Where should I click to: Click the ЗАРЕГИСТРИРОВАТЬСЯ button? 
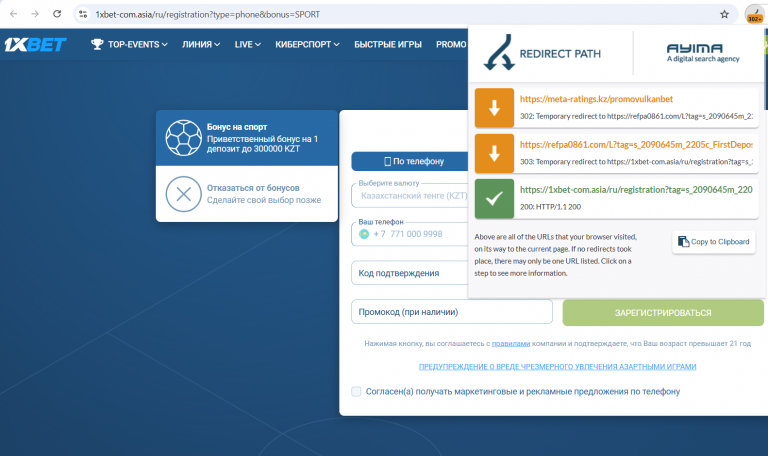(663, 312)
